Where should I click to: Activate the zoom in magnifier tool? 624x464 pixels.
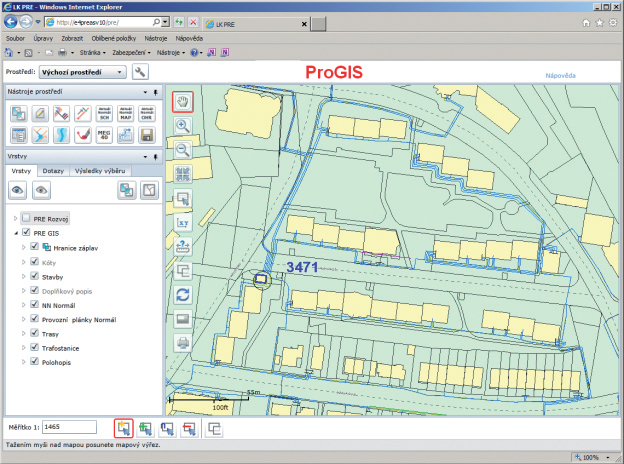pos(183,126)
